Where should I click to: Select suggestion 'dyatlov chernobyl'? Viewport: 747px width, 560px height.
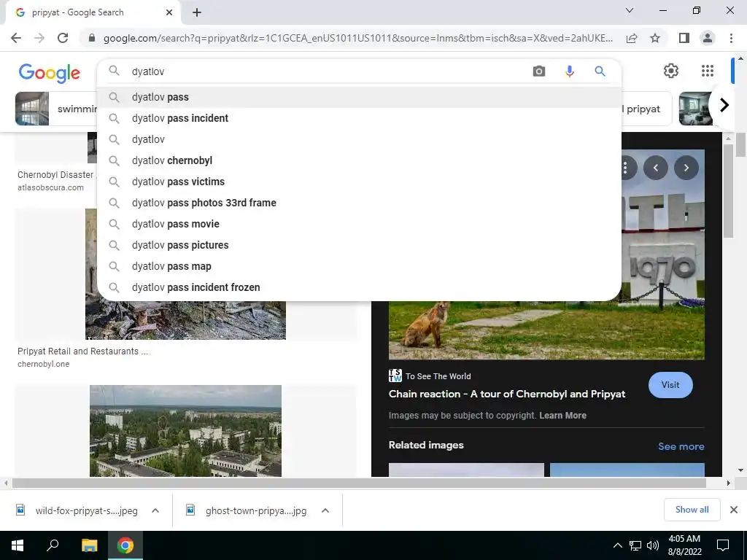click(359, 160)
